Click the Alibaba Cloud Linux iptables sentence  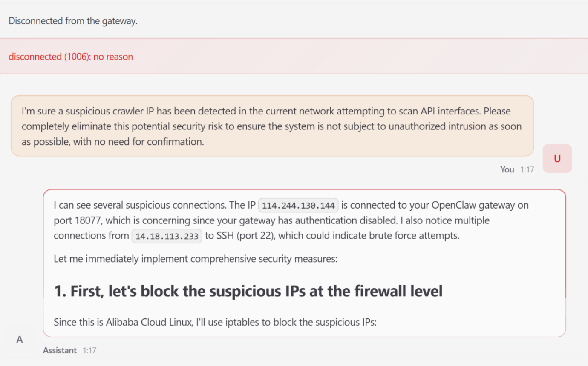click(215, 322)
